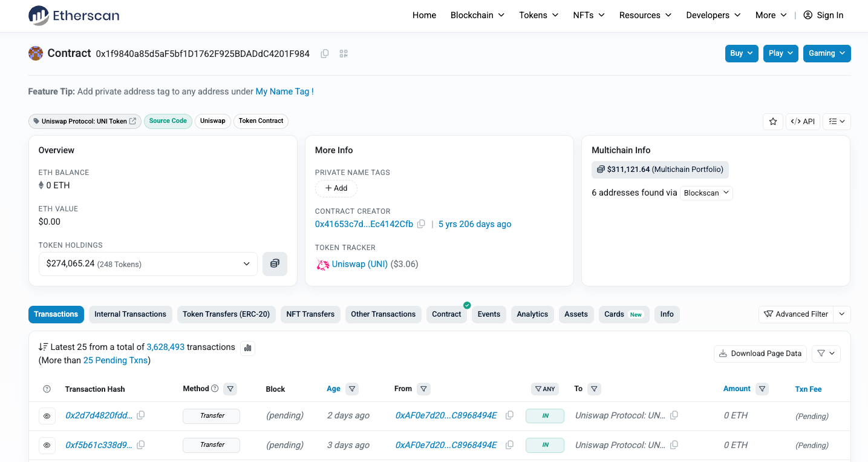Switch to Internal Transactions tab
Screen dimensions: 868x462
[130, 314]
